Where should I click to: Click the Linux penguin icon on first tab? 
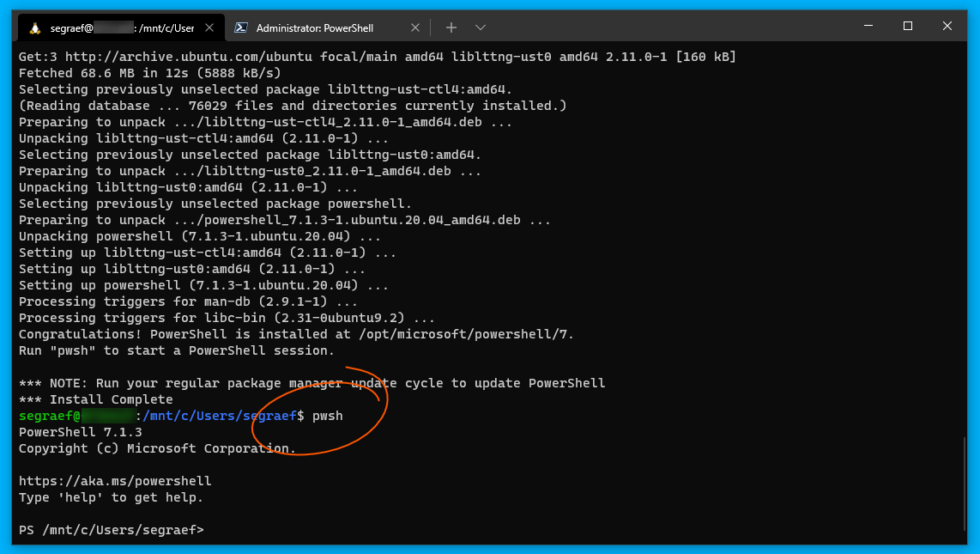point(34,27)
